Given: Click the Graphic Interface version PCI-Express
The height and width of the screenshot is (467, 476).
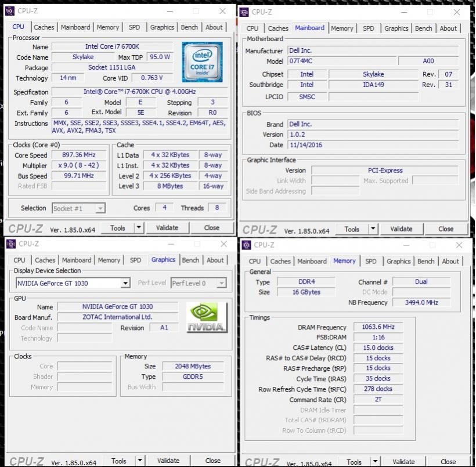Looking at the screenshot, I should click(x=385, y=171).
